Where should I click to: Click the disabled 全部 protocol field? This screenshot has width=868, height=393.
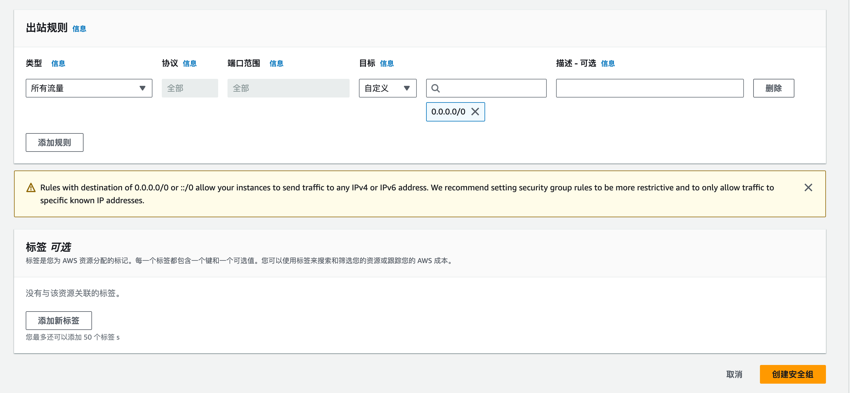(x=190, y=88)
